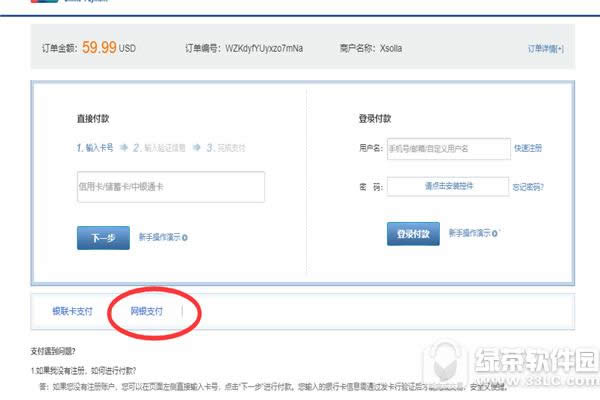Click step 3 完成支付 indicator
The width and height of the screenshot is (600, 400).
[x=228, y=148]
